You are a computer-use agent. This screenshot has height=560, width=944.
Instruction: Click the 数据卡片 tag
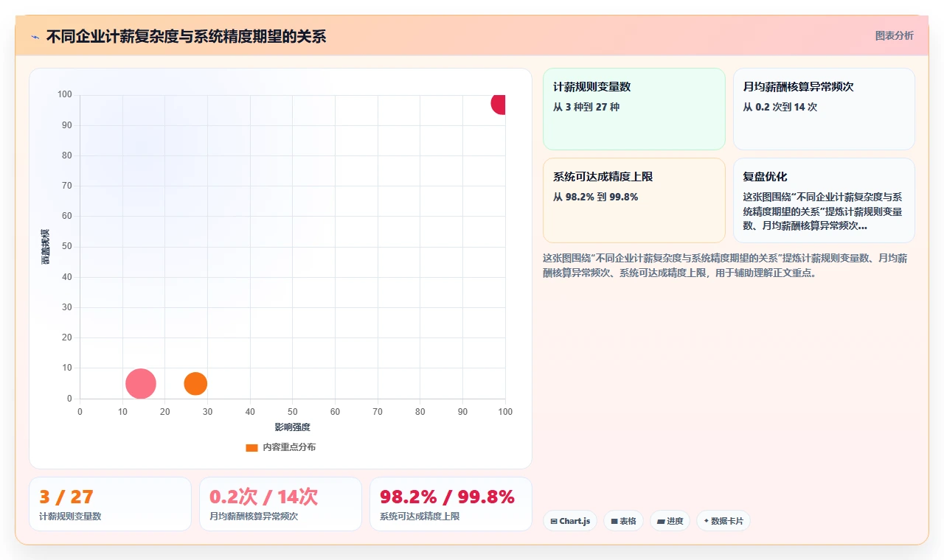(x=723, y=521)
